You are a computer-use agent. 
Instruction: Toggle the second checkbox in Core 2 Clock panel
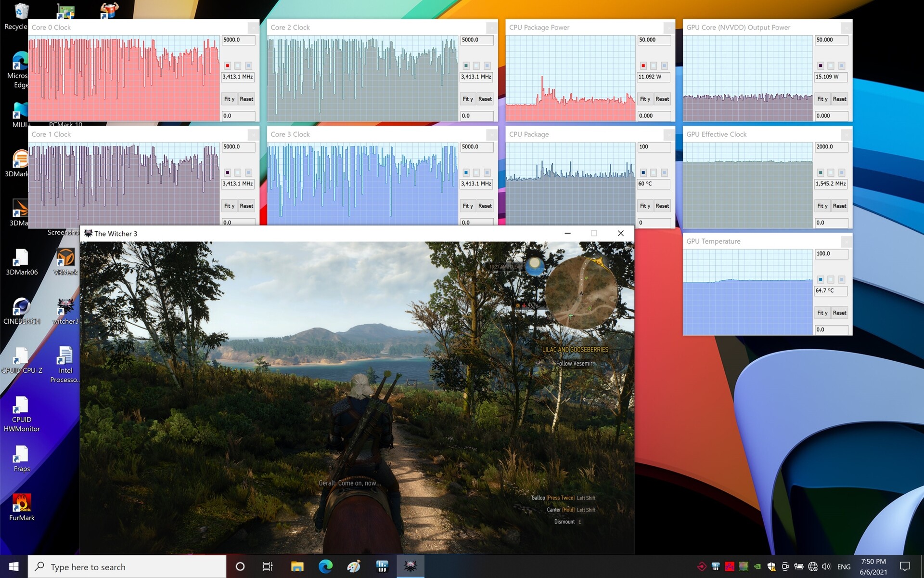tap(476, 66)
